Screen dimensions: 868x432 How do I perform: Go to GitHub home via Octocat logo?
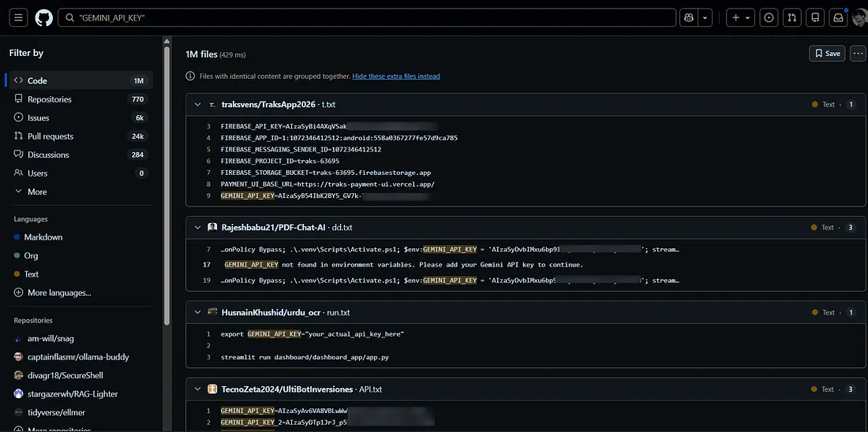pos(44,17)
